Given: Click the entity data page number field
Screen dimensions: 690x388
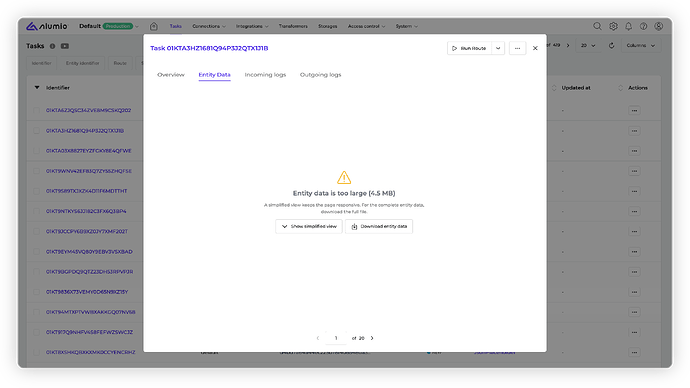Looking at the screenshot, I should click(x=336, y=338).
